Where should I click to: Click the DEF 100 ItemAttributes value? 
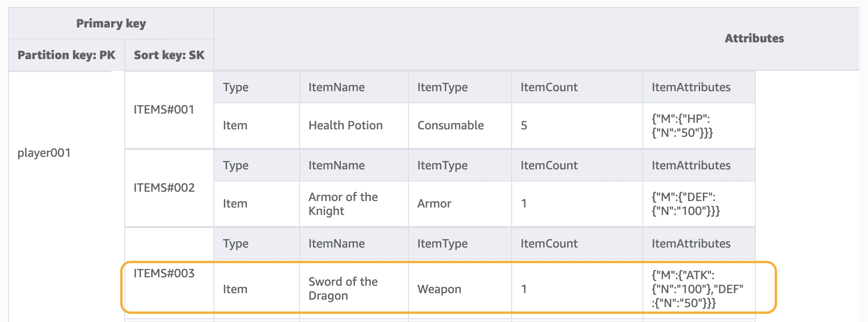(685, 204)
